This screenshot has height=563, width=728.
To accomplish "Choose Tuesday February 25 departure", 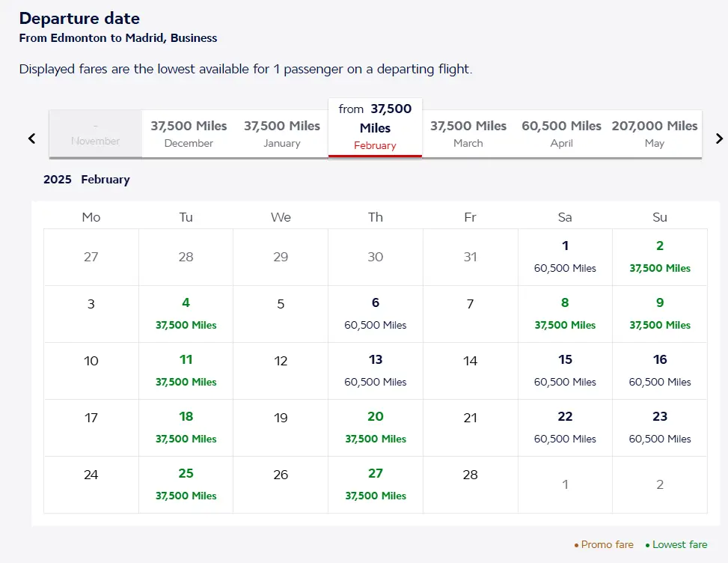I will [x=186, y=484].
